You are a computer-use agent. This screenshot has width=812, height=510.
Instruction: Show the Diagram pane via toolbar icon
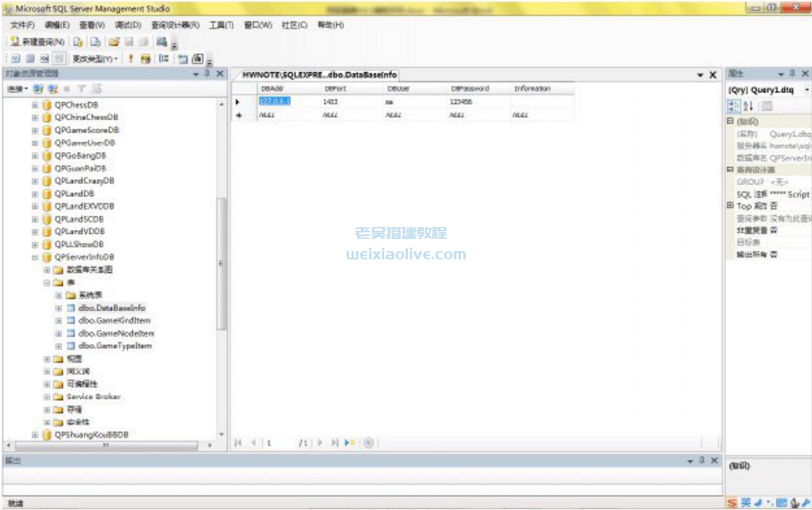(16, 59)
